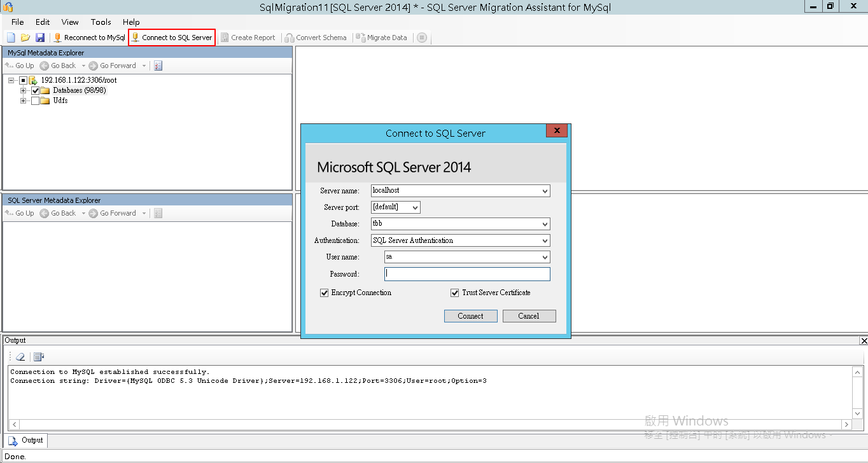Expand the Udfs tree node
The height and width of the screenshot is (463, 868).
(x=24, y=100)
